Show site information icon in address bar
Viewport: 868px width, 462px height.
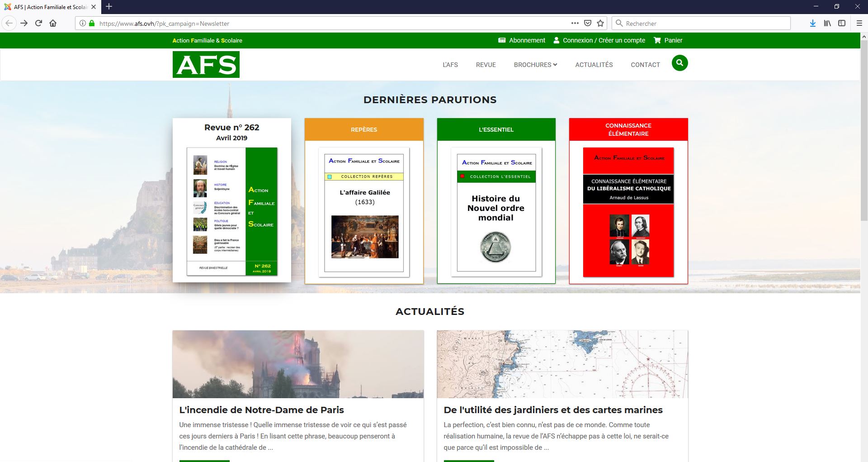pos(83,23)
